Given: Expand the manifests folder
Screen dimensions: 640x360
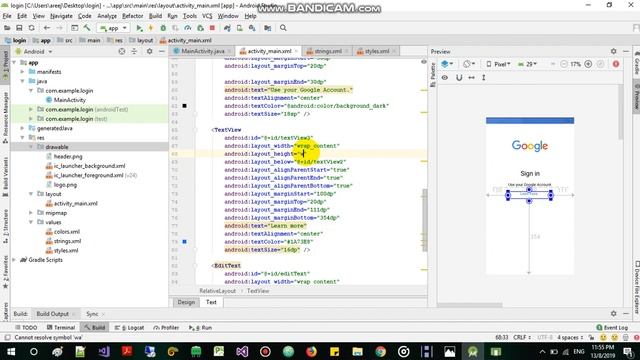Looking at the screenshot, I should coord(22,72).
